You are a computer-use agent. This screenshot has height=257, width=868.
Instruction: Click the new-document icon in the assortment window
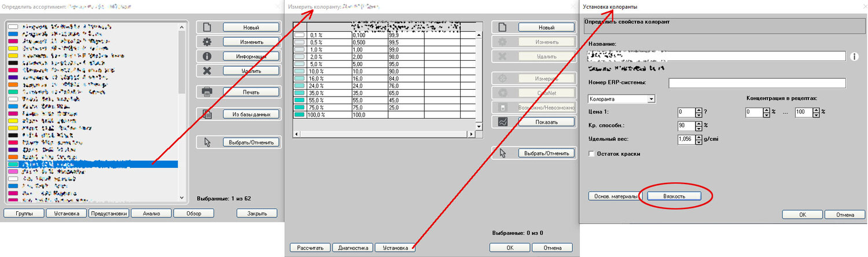click(x=207, y=27)
